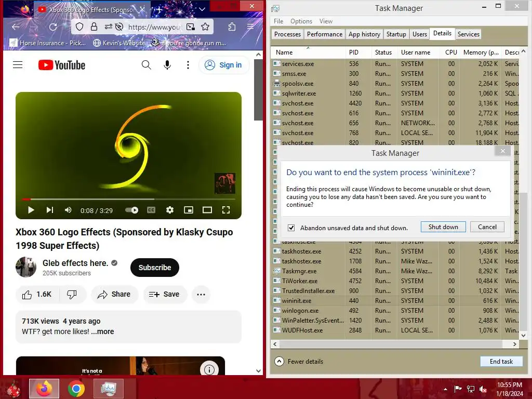This screenshot has width=532, height=399.
Task: Share this YouTube video
Action: click(x=114, y=294)
